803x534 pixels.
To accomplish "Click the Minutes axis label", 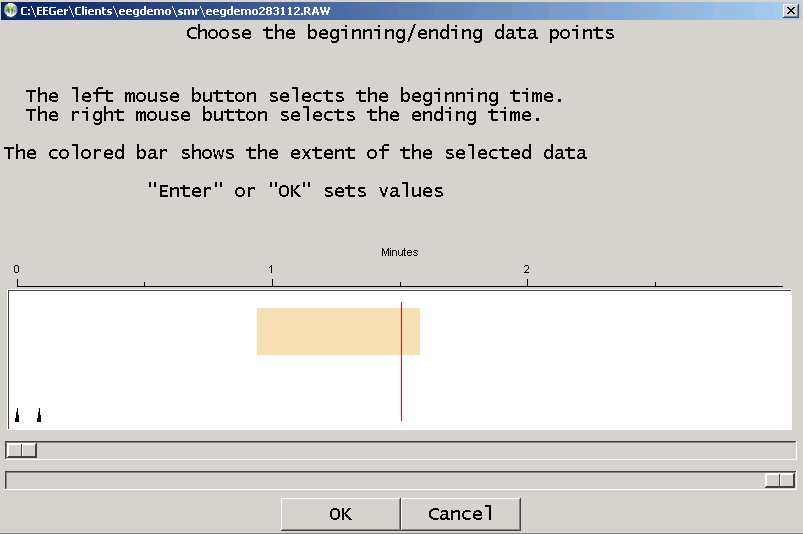I will (399, 252).
